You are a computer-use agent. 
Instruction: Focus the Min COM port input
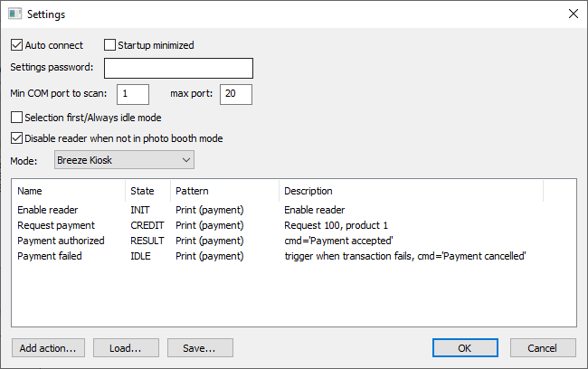[132, 94]
